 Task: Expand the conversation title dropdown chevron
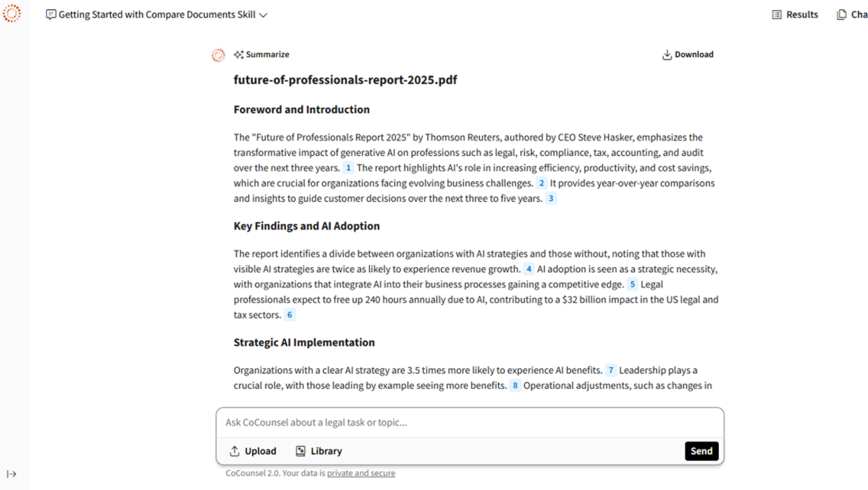click(x=263, y=15)
